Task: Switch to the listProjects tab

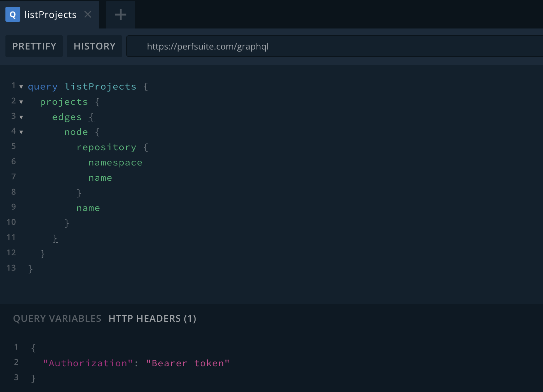Action: (x=50, y=15)
